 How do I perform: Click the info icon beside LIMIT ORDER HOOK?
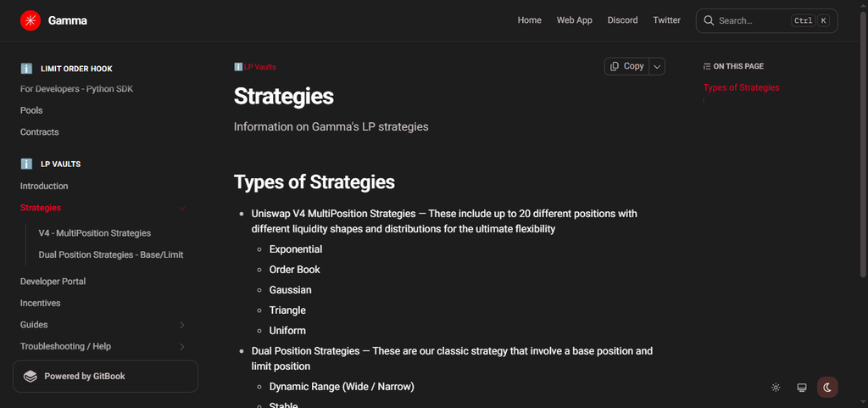pyautogui.click(x=26, y=69)
